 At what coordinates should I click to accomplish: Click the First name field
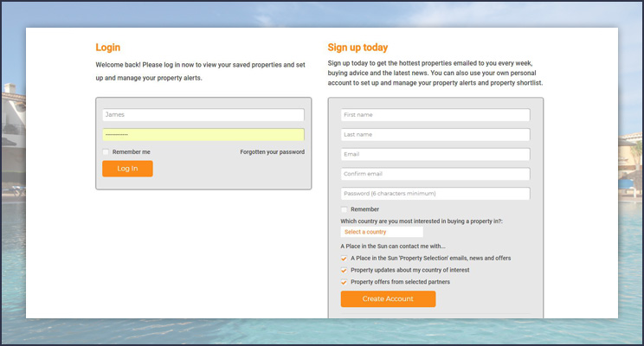435,115
